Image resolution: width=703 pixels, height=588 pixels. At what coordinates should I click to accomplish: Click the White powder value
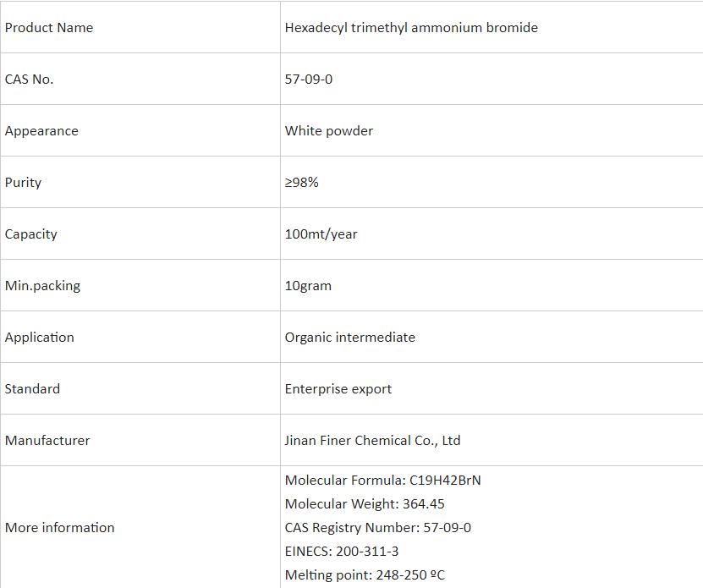pos(329,130)
